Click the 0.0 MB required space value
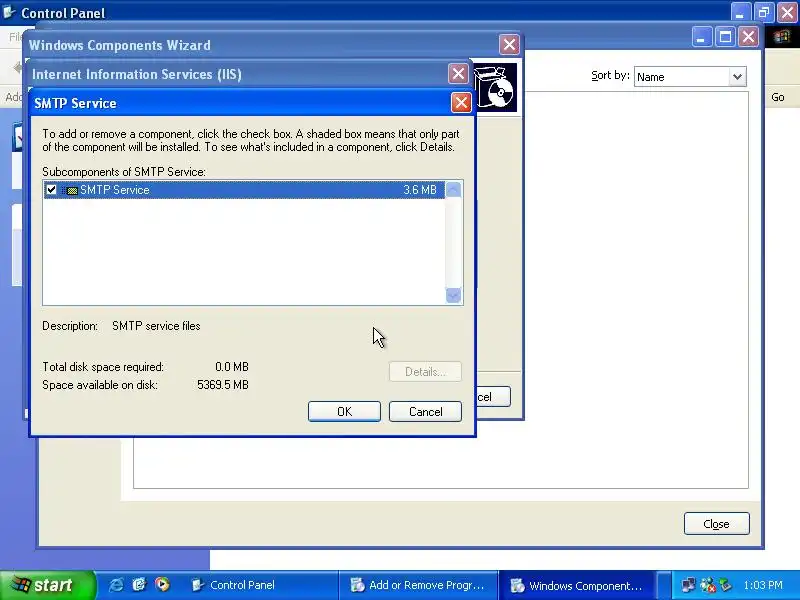 [232, 367]
